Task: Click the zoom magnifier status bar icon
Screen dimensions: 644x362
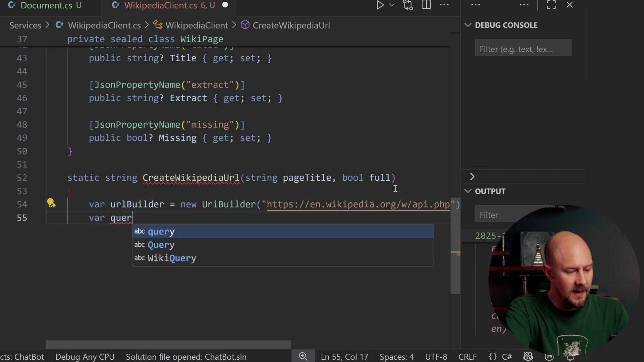Action: click(x=303, y=356)
